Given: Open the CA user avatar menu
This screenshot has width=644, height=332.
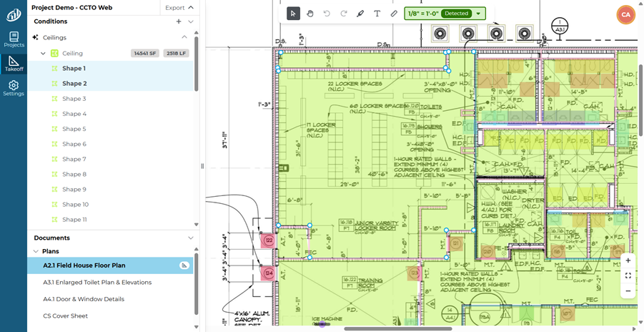Looking at the screenshot, I should pyautogui.click(x=625, y=15).
